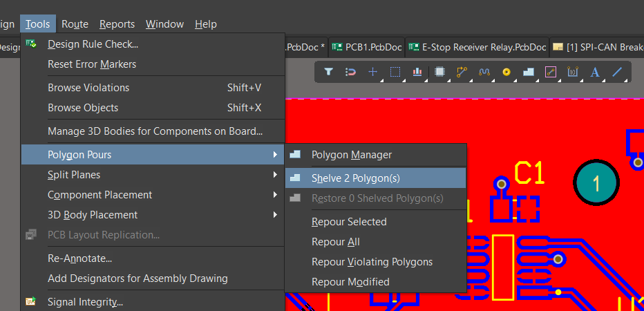Select Re-Annotate... menu item
This screenshot has height=311, width=644.
(153, 258)
